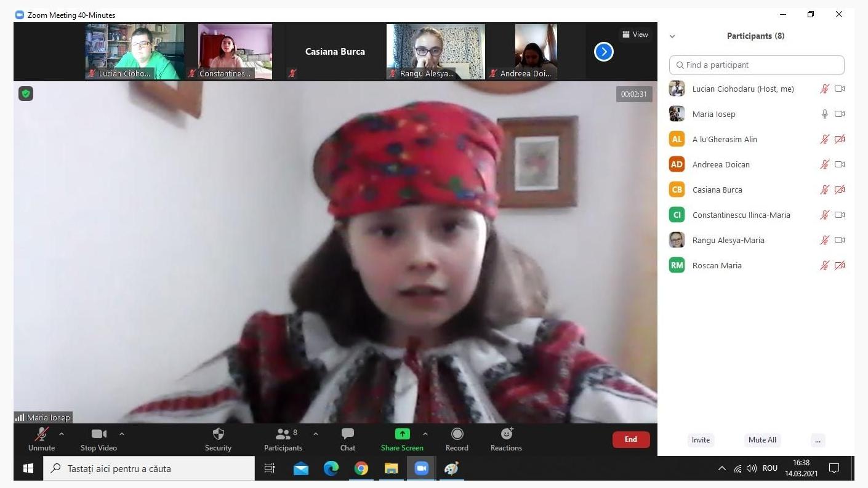Screen dimensions: 868x488
Task: Toggle the Participants panel
Action: tap(283, 434)
